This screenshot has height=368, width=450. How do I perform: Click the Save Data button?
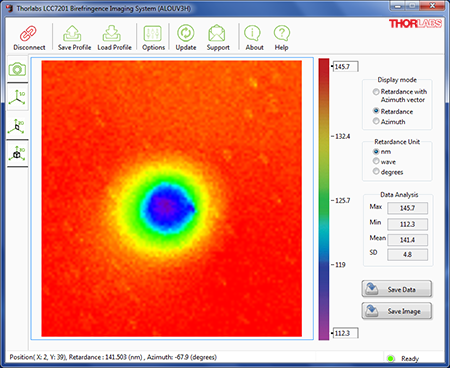tap(397, 289)
